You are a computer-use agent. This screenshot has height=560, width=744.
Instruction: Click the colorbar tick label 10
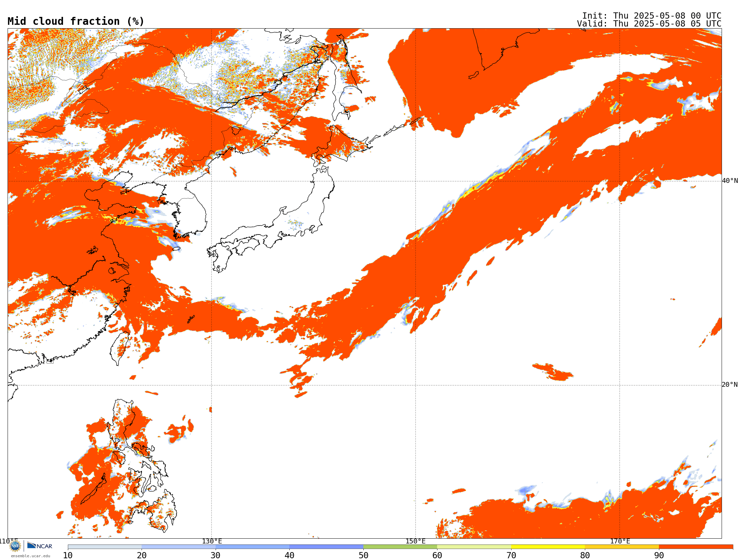point(68,556)
